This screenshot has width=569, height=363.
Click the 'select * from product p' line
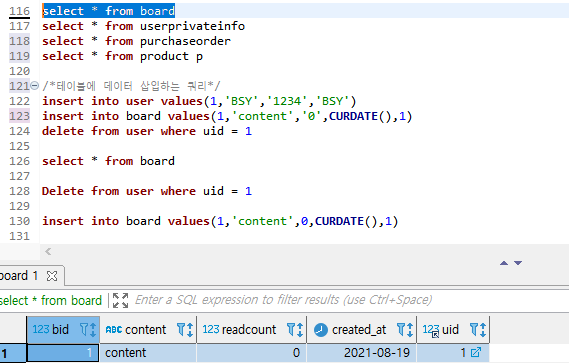tap(122, 56)
